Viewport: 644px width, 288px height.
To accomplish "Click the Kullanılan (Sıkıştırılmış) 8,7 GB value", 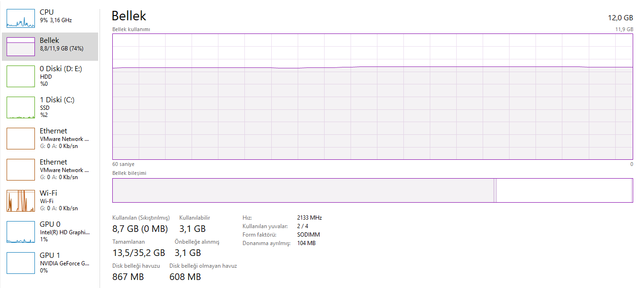I will pyautogui.click(x=140, y=229).
